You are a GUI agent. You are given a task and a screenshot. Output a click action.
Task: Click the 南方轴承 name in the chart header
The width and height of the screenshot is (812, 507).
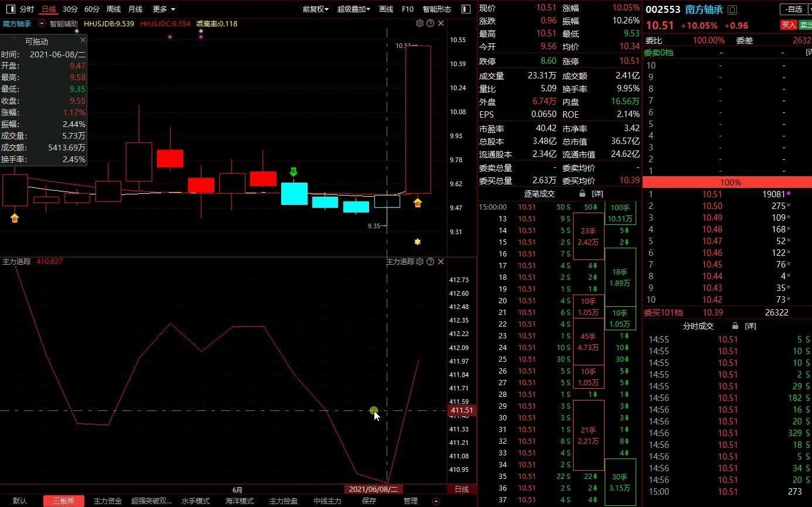click(x=17, y=24)
